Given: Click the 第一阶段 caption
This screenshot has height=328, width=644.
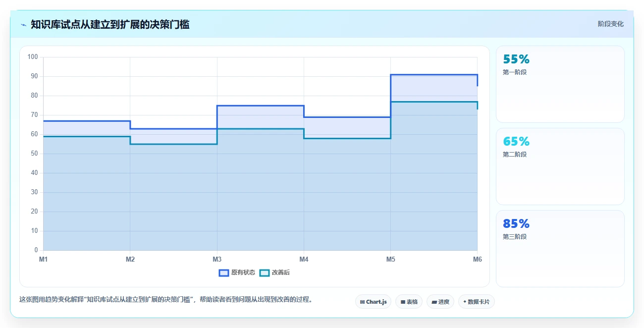Looking at the screenshot, I should 515,72.
